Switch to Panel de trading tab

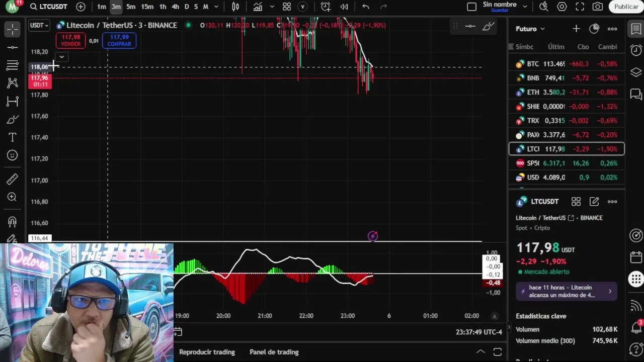point(274,352)
